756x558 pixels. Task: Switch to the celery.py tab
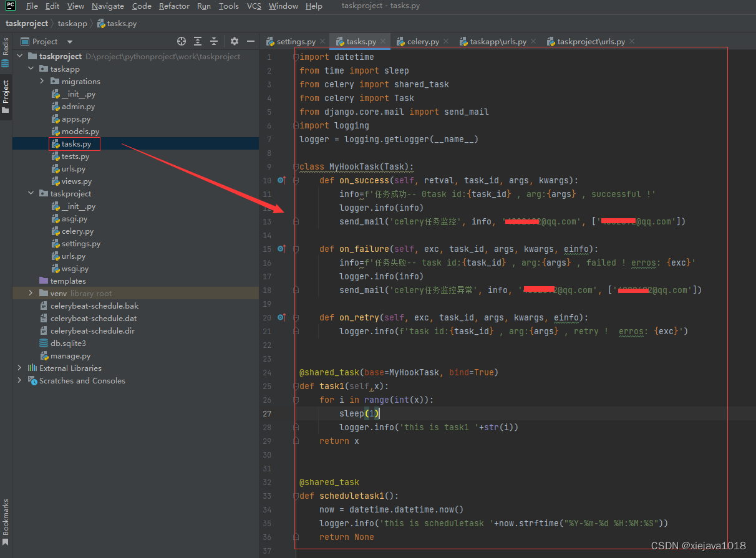coord(423,41)
